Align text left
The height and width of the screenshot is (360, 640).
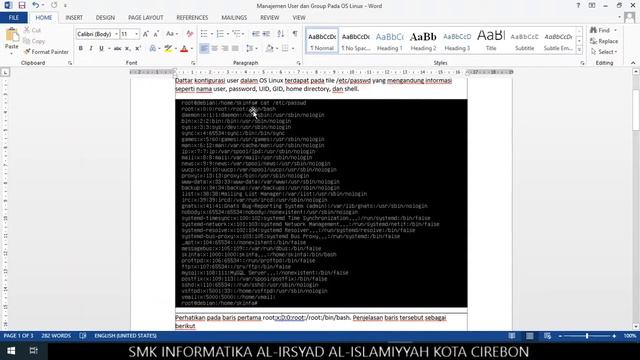pyautogui.click(x=204, y=49)
